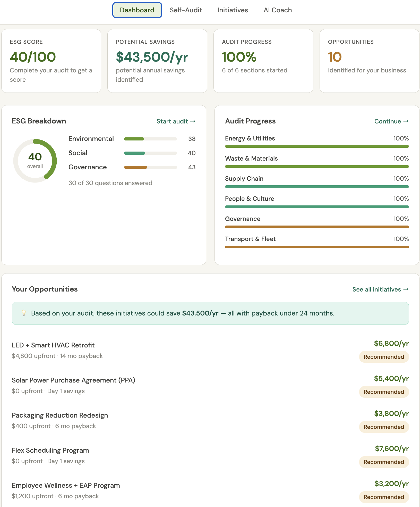Open the AI Coach tab

tap(278, 10)
